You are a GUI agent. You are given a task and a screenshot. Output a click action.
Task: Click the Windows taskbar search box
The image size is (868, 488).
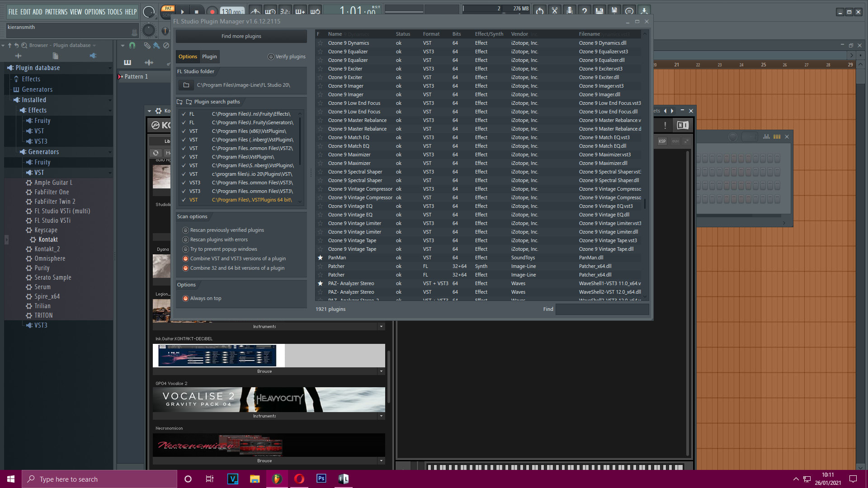pos(99,479)
